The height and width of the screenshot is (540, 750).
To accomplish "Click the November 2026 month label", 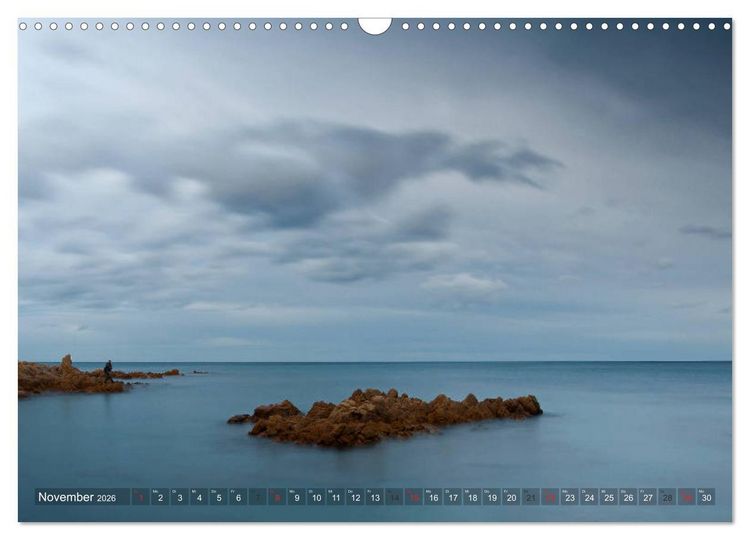I will [77, 497].
